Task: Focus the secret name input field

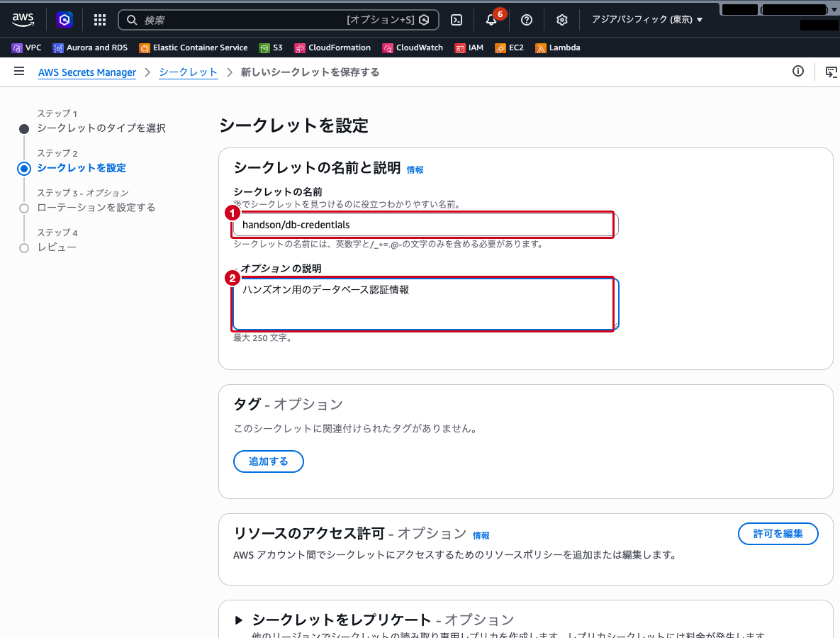Action: click(x=425, y=225)
